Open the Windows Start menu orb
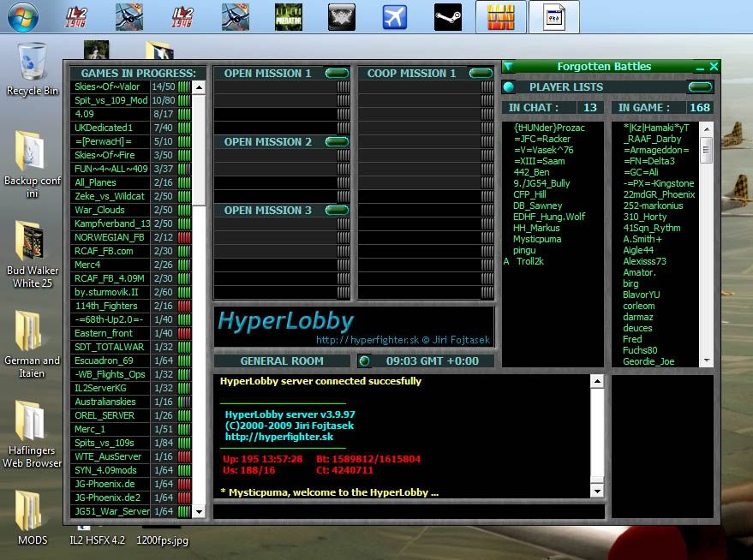Screen dimensions: 753x560 pos(22,17)
